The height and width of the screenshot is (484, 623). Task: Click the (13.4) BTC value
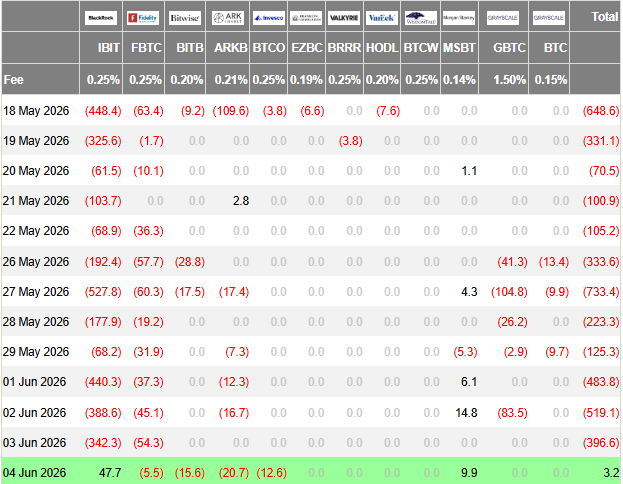click(x=554, y=261)
